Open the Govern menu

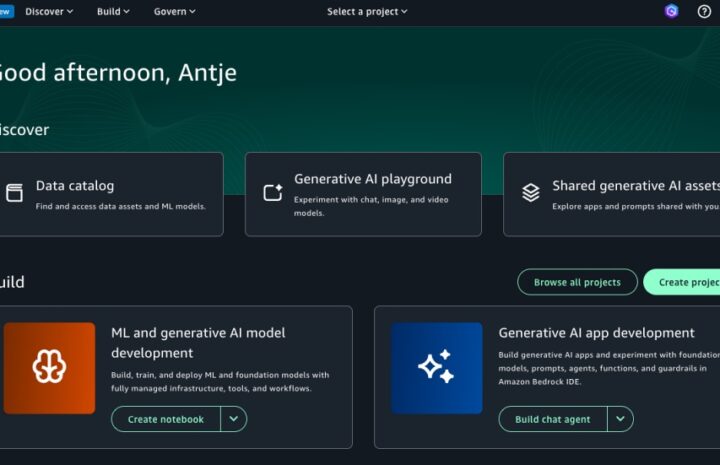pos(174,11)
